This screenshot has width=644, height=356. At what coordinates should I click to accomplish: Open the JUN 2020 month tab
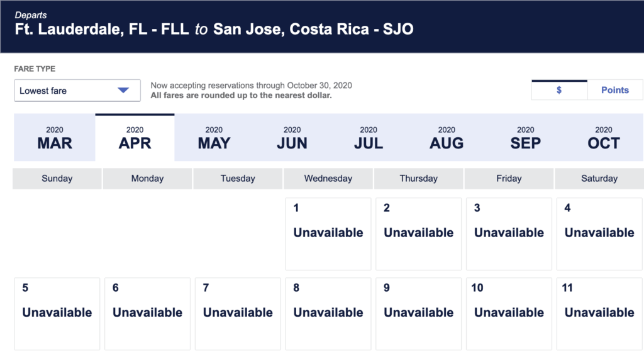pyautogui.click(x=292, y=138)
